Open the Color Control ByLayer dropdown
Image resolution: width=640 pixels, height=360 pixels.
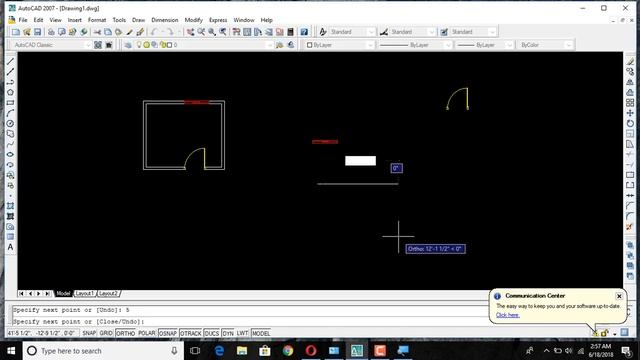tap(370, 45)
